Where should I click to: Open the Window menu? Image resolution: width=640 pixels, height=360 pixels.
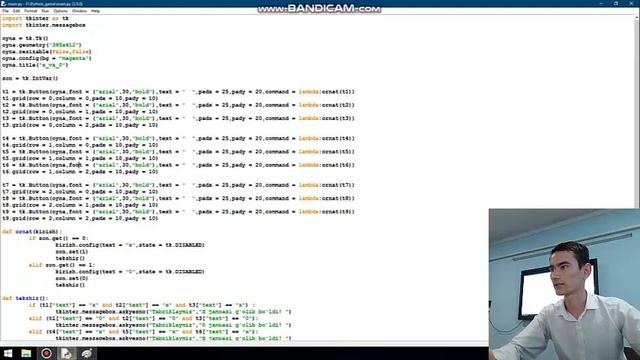(79, 11)
